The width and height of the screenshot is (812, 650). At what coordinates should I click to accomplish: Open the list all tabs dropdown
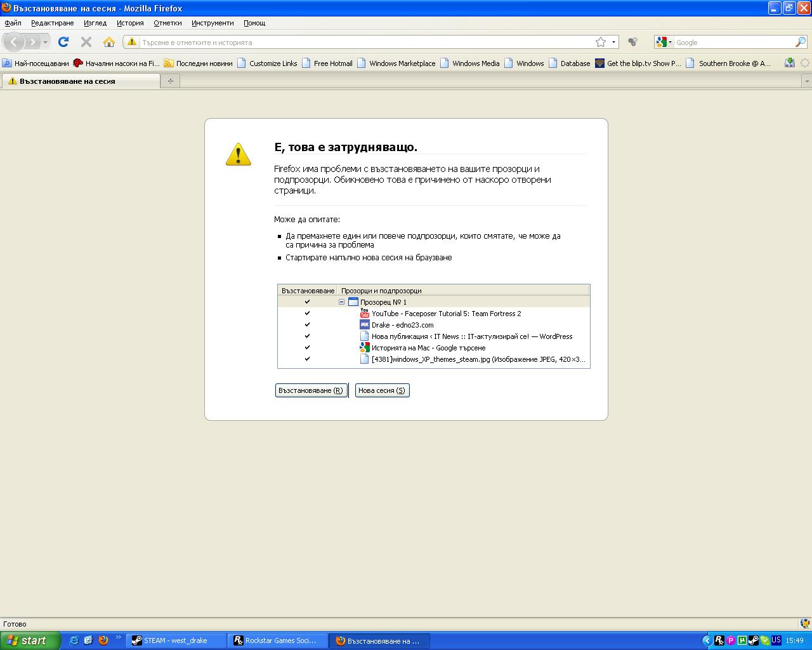coord(807,81)
